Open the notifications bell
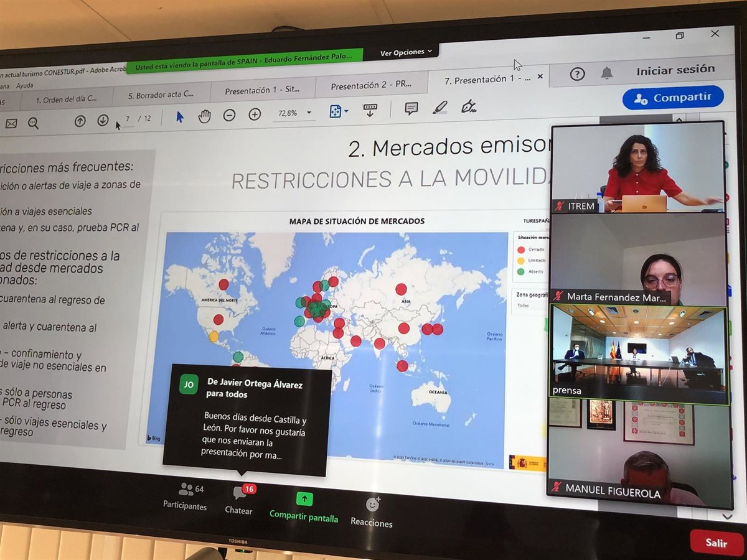 [607, 73]
